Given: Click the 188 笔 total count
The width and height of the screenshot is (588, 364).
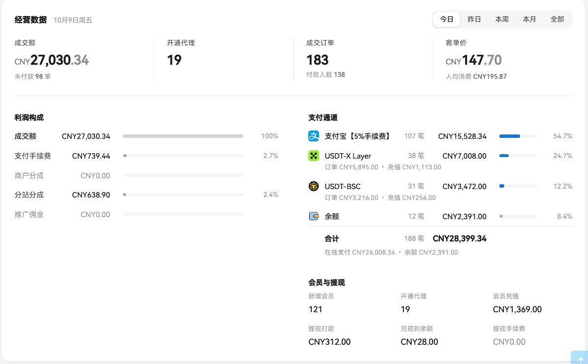Looking at the screenshot, I should click(414, 239).
